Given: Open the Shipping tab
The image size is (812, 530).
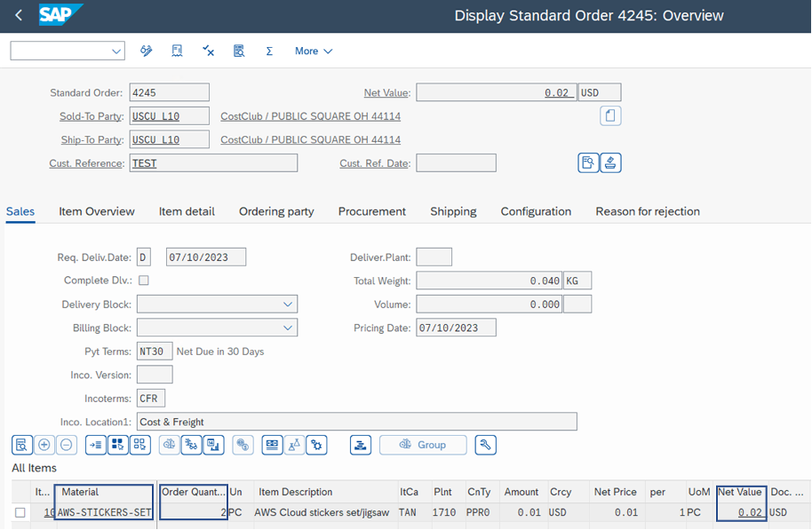Looking at the screenshot, I should [x=453, y=211].
